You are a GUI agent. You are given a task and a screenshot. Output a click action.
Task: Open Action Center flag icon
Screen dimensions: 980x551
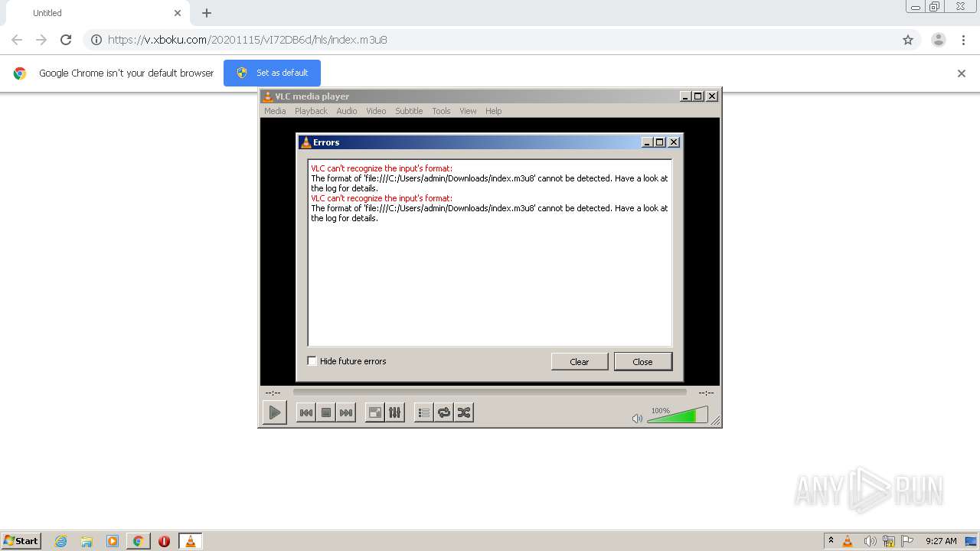point(907,541)
